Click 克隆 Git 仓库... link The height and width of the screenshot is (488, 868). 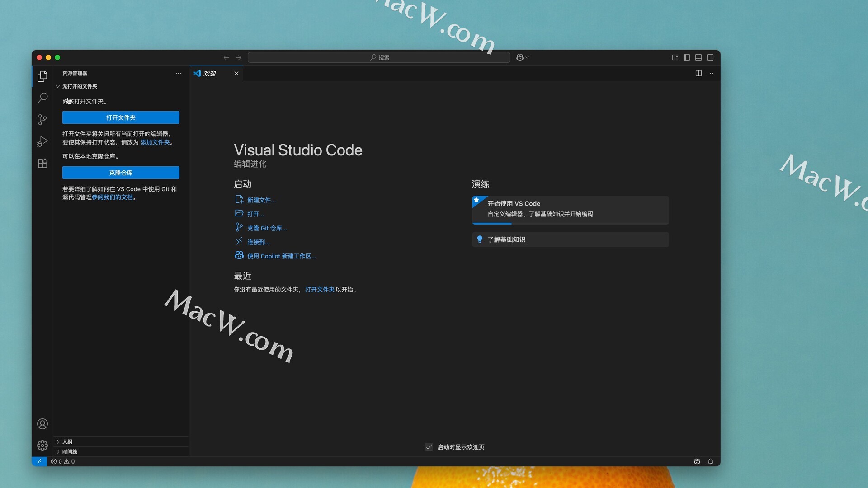[261, 228]
